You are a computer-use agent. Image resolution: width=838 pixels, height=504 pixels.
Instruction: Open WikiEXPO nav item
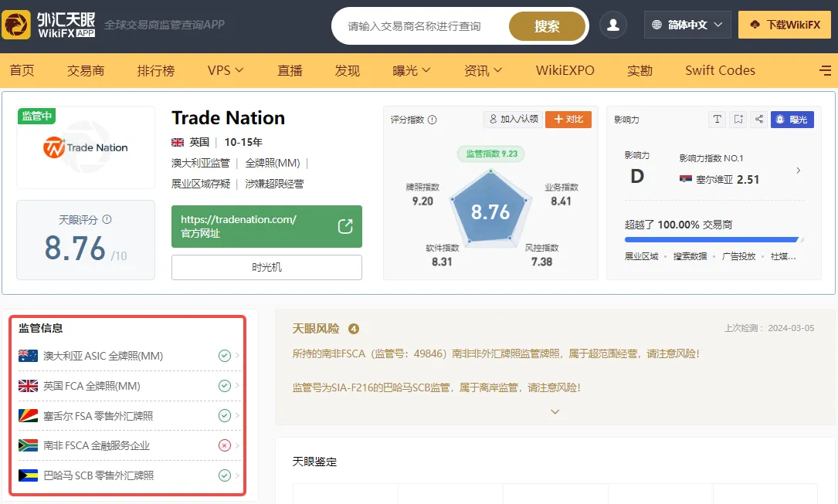pos(565,70)
